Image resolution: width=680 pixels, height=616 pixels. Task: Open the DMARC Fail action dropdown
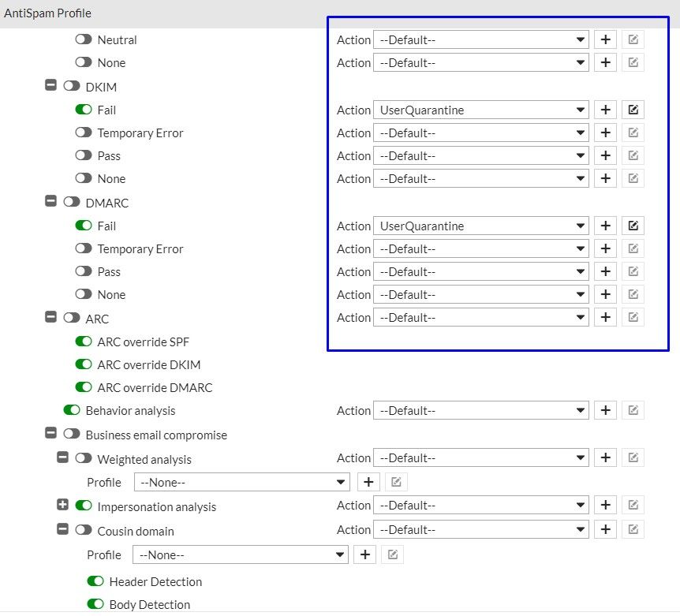click(x=481, y=226)
